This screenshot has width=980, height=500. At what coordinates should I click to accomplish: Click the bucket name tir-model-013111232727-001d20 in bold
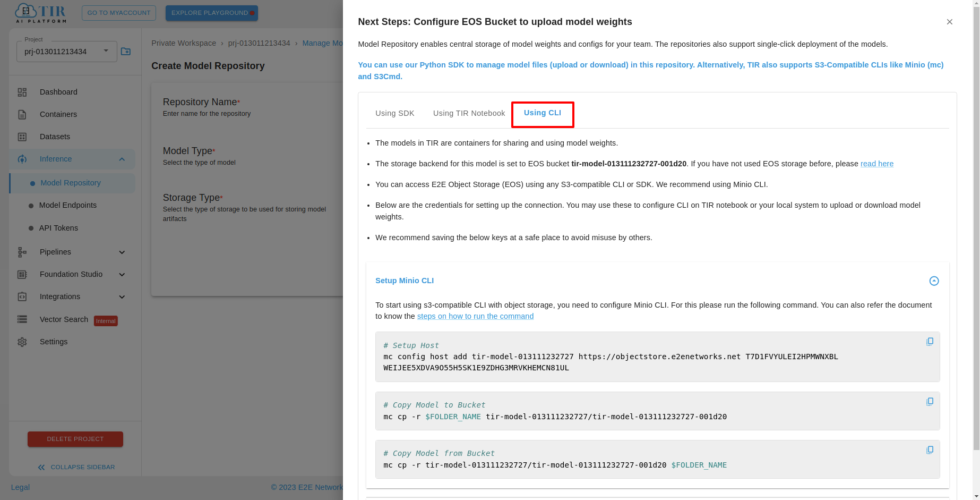pos(629,164)
